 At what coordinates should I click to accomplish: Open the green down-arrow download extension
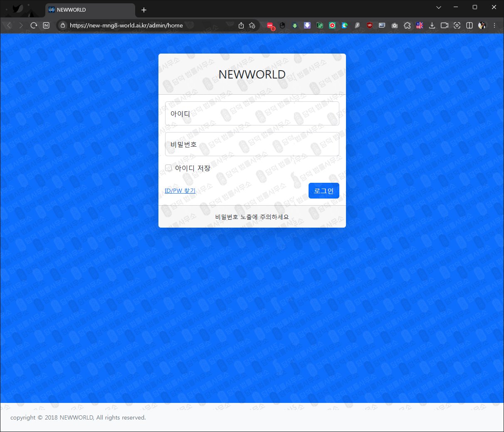click(295, 25)
